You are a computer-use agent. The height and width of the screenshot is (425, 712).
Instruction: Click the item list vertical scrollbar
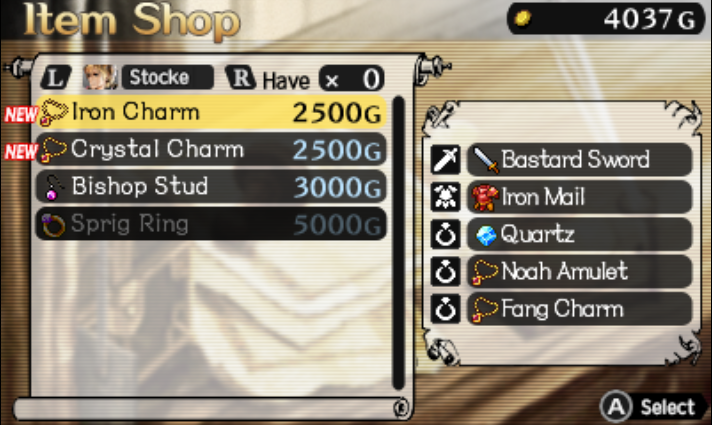click(398, 242)
